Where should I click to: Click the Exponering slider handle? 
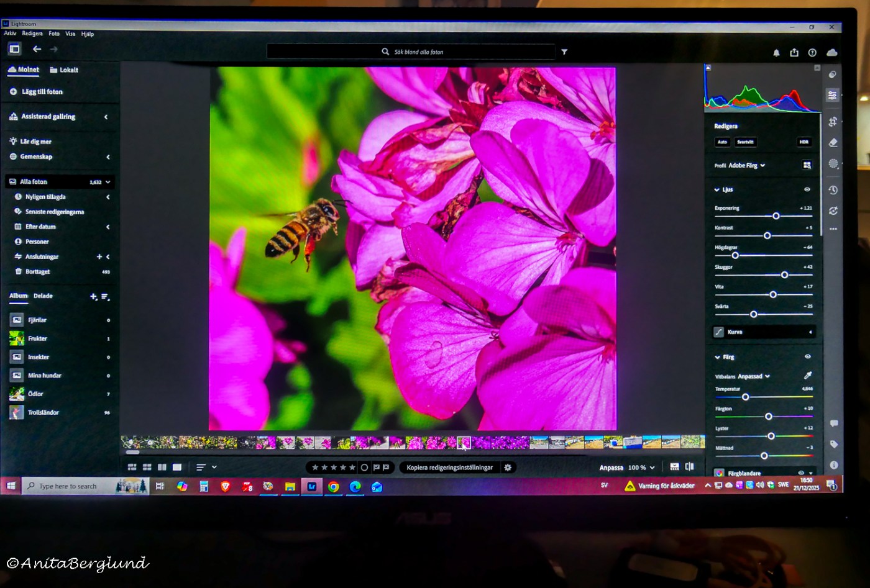pos(776,216)
